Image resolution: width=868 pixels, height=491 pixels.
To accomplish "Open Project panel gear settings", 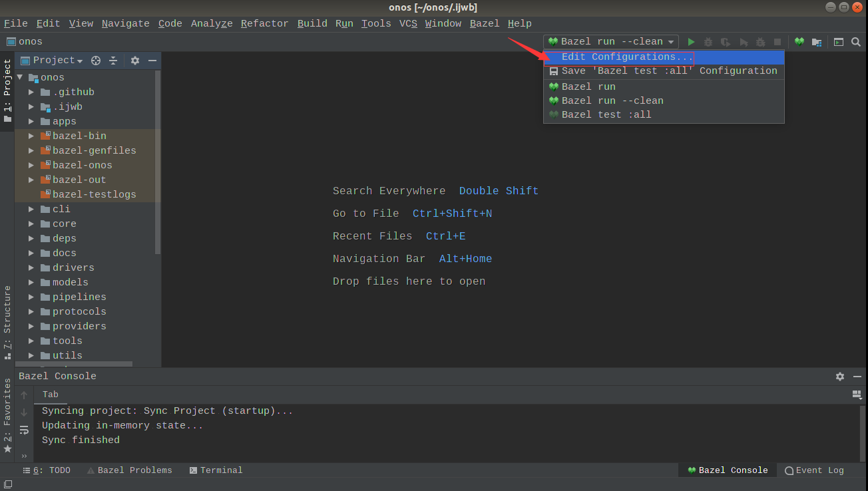I will 135,61.
